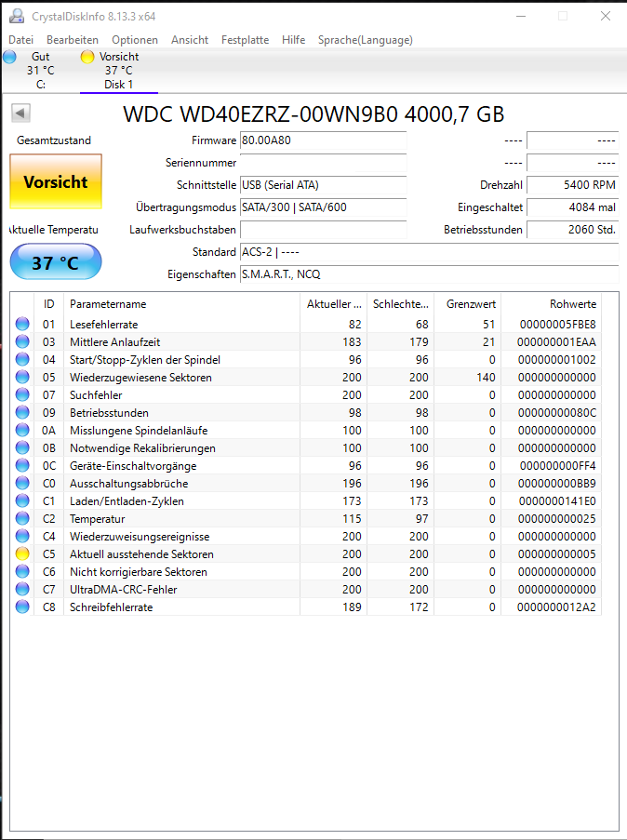Click the status orb for UltraDMA-CRC-Fehler

coord(22,589)
